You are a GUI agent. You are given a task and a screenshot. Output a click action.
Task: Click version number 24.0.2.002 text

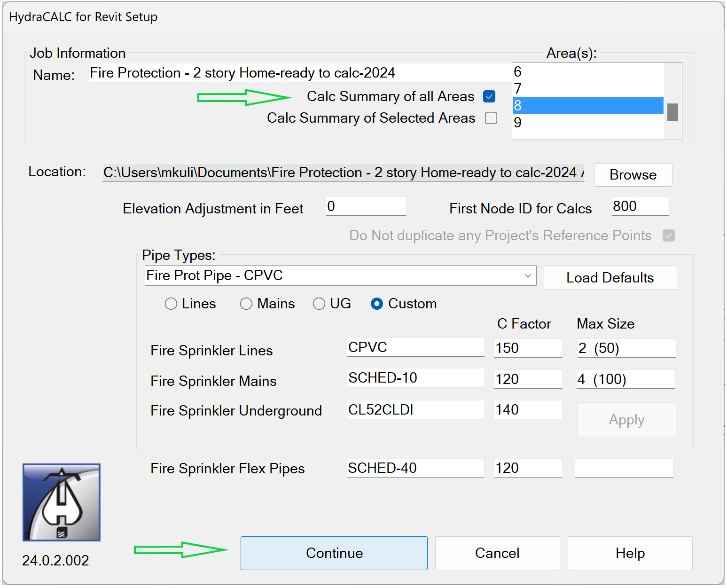[x=55, y=560]
